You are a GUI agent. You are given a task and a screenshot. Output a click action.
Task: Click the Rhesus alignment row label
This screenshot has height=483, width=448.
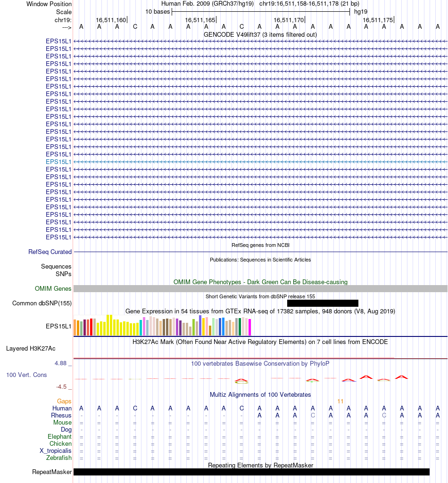pos(61,415)
